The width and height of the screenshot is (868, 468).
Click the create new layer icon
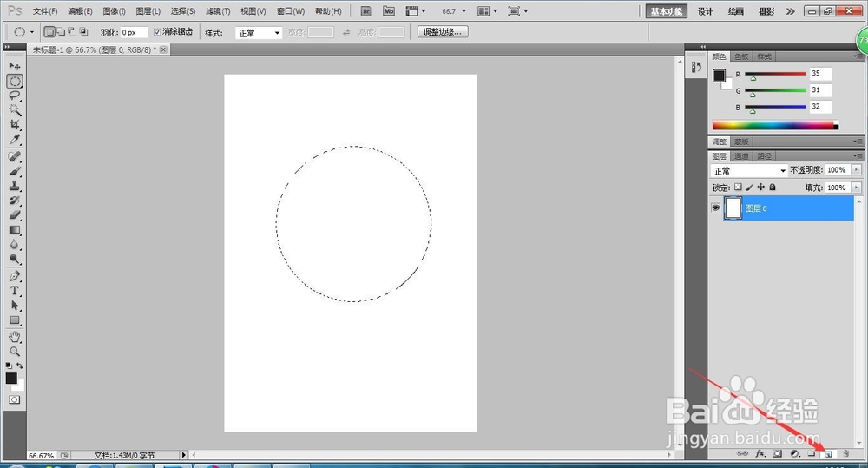click(x=829, y=453)
